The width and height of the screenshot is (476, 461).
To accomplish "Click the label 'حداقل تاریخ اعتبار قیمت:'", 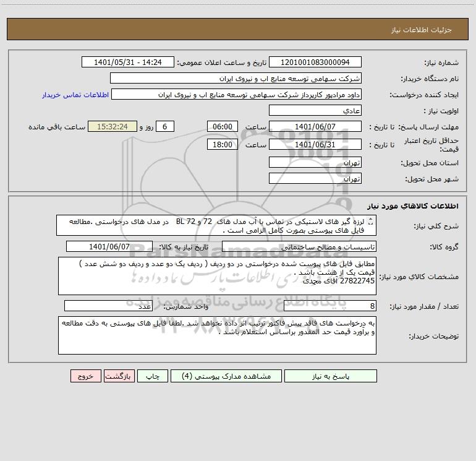I will (x=431, y=145).
